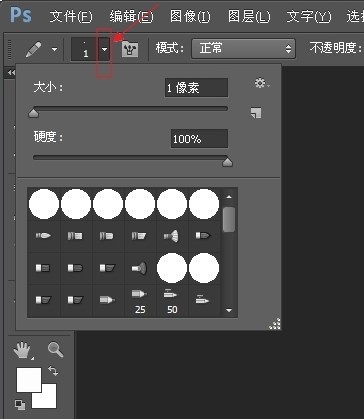
Task: Create new brush preset from current settings
Action: (256, 113)
